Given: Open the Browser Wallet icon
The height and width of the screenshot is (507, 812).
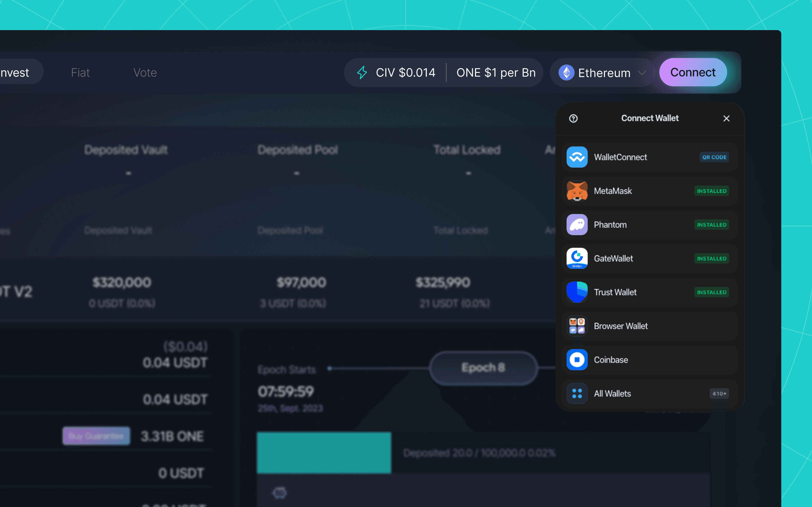Looking at the screenshot, I should [x=577, y=326].
